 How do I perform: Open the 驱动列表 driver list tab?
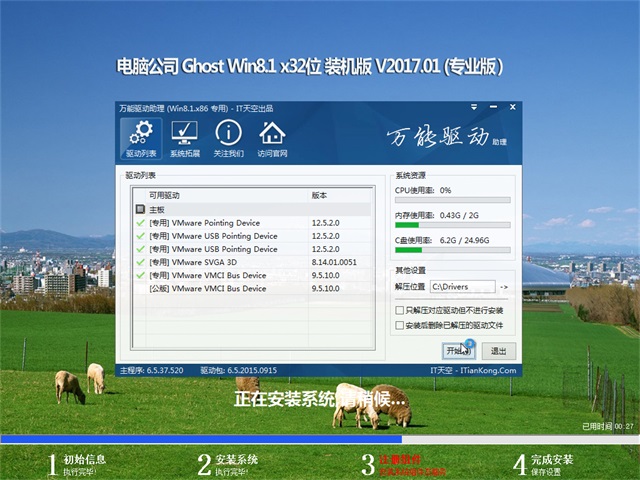coord(141,139)
